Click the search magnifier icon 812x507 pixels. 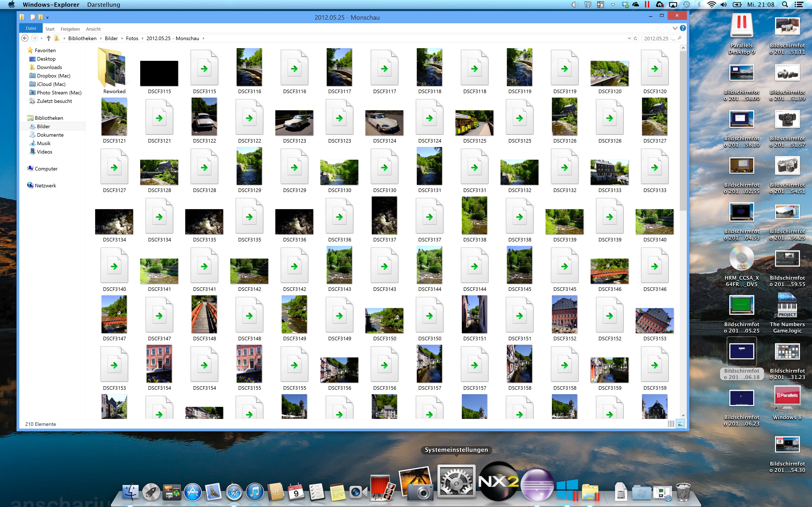click(679, 38)
